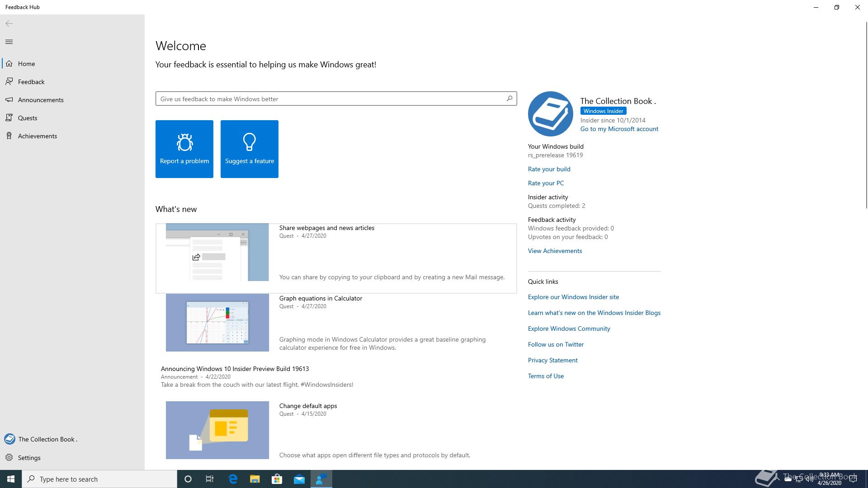
Task: Open the Graph equations in Calculator thumbnail
Action: [217, 323]
